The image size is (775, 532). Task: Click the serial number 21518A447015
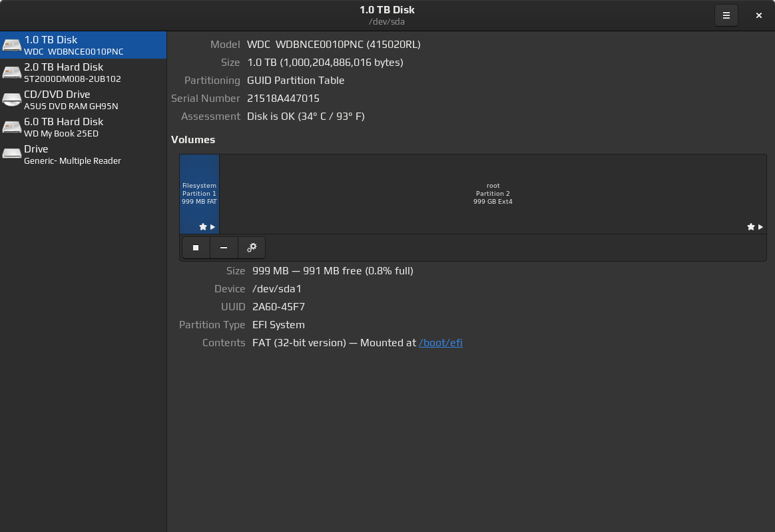(283, 99)
